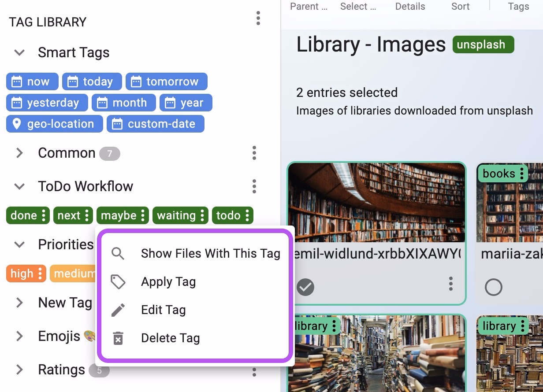
Task: Click the tag icon beside Apply Tag
Action: (118, 282)
